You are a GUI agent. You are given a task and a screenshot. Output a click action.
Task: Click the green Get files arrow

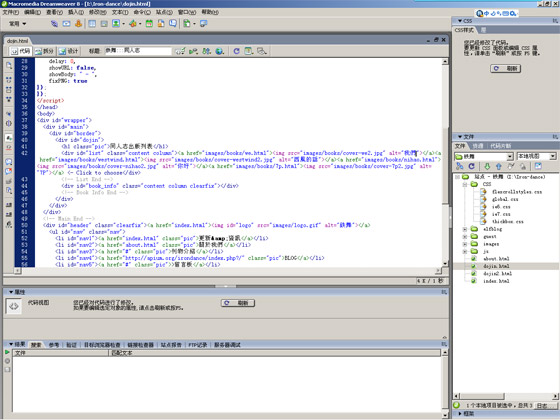487,166
